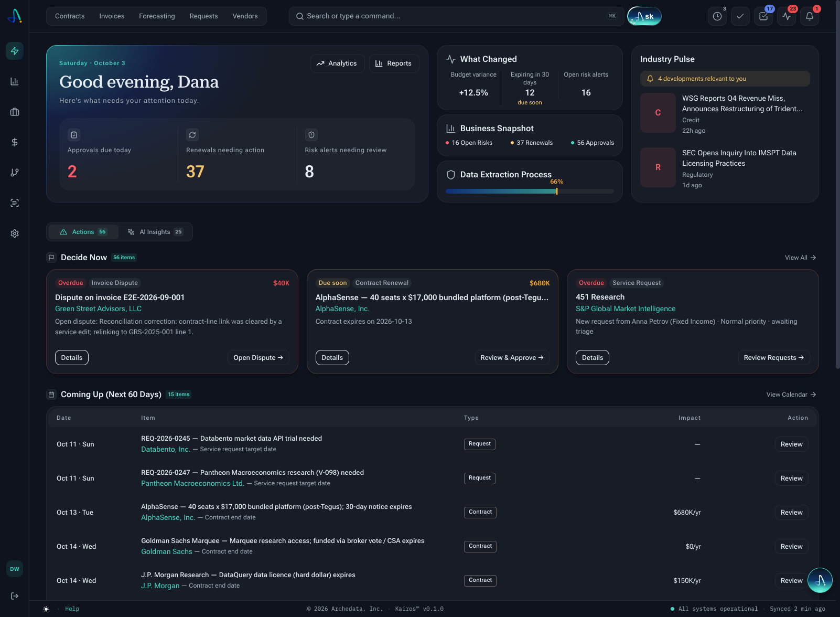840x617 pixels.
Task: Focus the Search or type a command field
Action: point(456,16)
